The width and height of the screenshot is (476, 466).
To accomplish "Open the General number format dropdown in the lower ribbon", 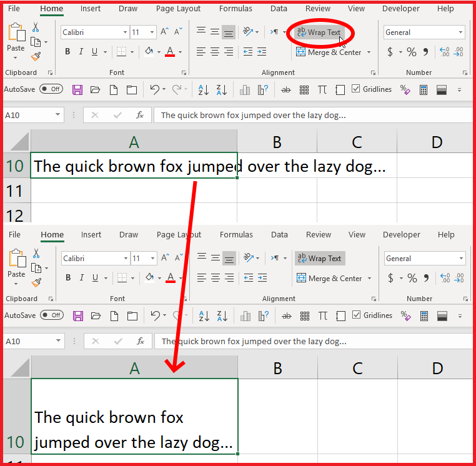I will pyautogui.click(x=462, y=259).
